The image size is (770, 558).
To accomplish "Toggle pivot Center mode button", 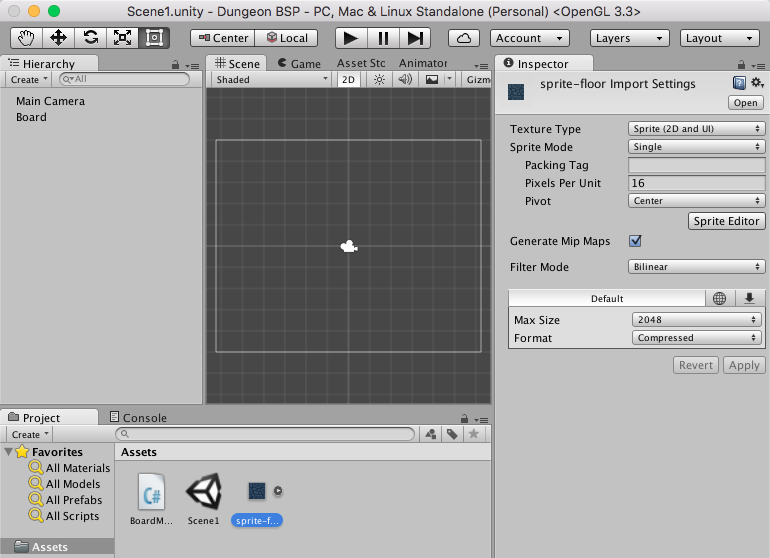I will click(223, 38).
